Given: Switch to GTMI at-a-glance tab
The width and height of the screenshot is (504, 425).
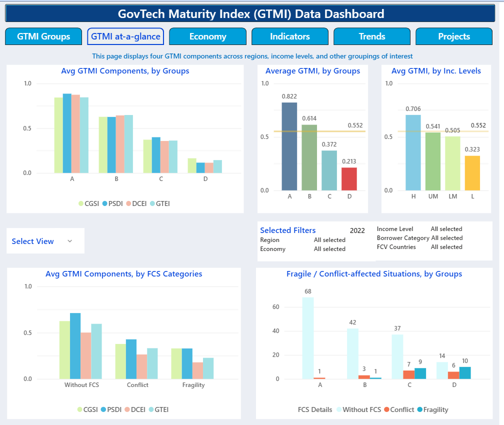Looking at the screenshot, I should click(125, 36).
